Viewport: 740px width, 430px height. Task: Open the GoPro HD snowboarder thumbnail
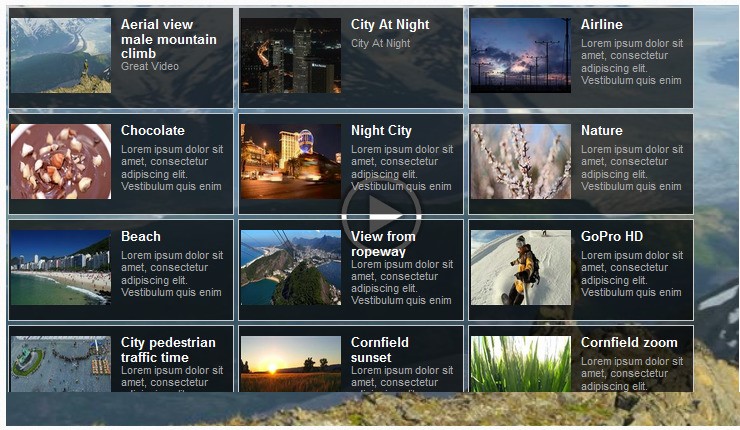521,268
